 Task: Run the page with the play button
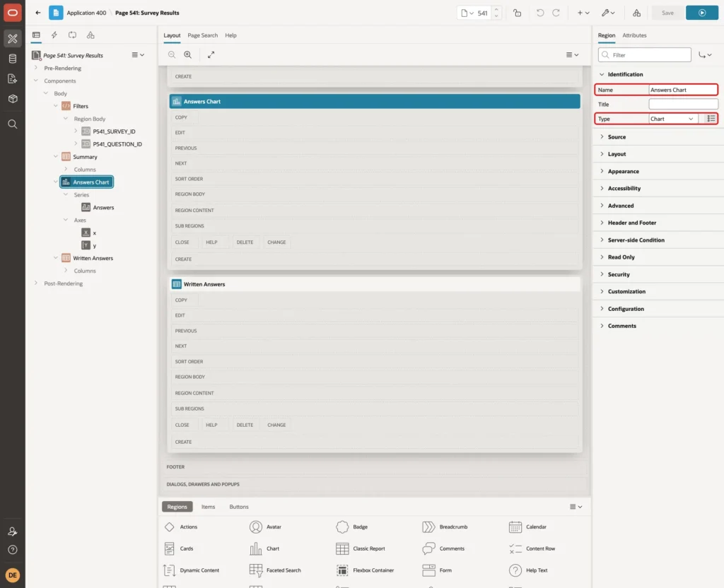(x=702, y=13)
